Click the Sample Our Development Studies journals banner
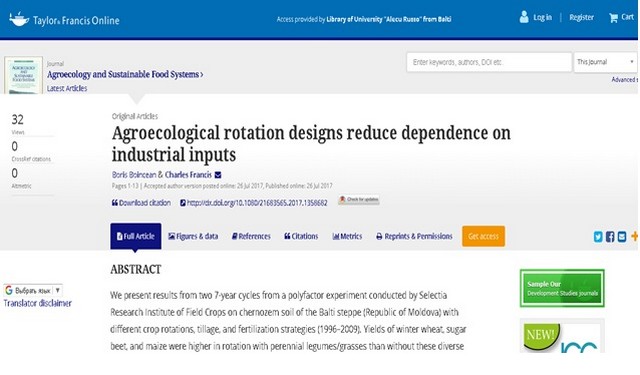640x375 pixels. pos(562,288)
